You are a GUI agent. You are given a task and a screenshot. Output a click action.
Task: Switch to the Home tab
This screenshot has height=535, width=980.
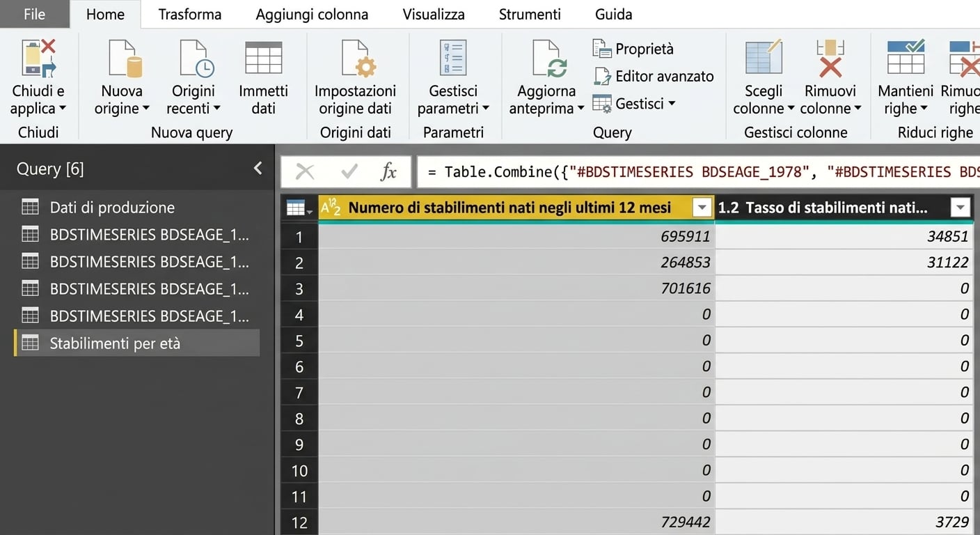point(105,14)
